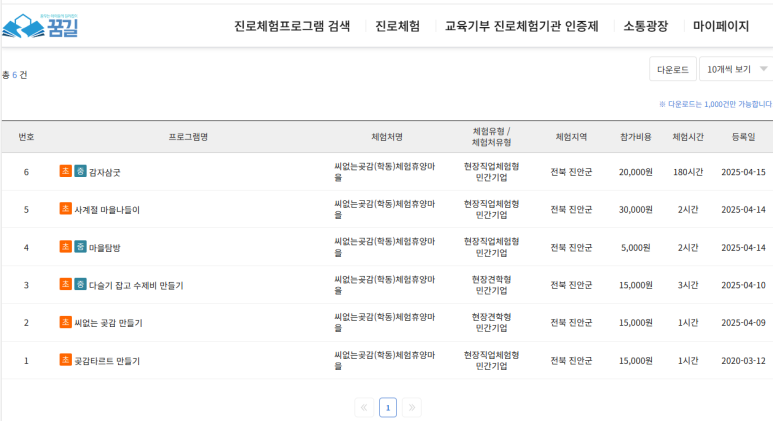Select page 1 in pagination
The width and height of the screenshot is (773, 421).
(388, 407)
